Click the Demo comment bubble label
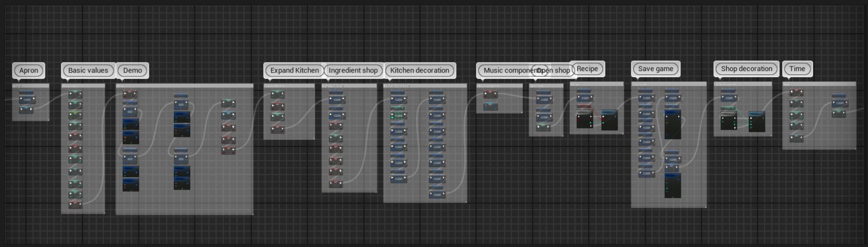Image resolution: width=868 pixels, height=247 pixels. point(133,70)
